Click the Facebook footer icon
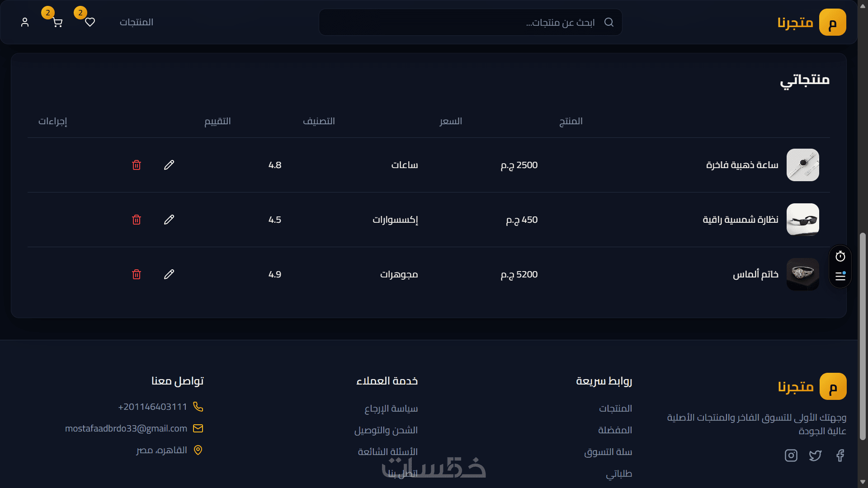Screen dimensions: 868x488 click(840, 455)
